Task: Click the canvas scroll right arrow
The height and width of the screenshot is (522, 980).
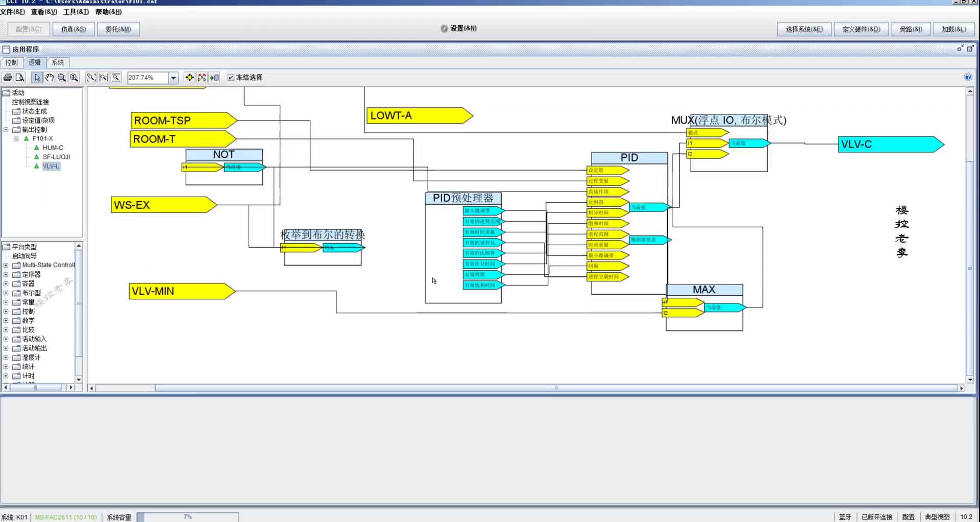Action: [962, 388]
